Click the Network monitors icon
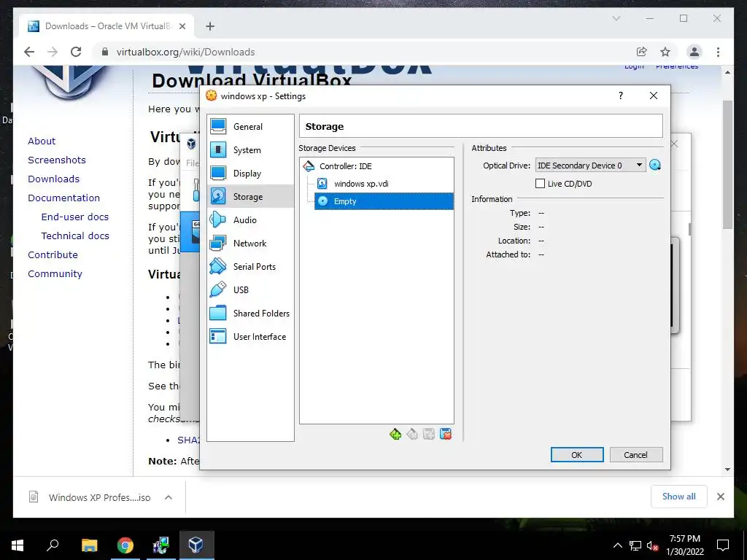Image resolution: width=747 pixels, height=560 pixels. [x=218, y=243]
